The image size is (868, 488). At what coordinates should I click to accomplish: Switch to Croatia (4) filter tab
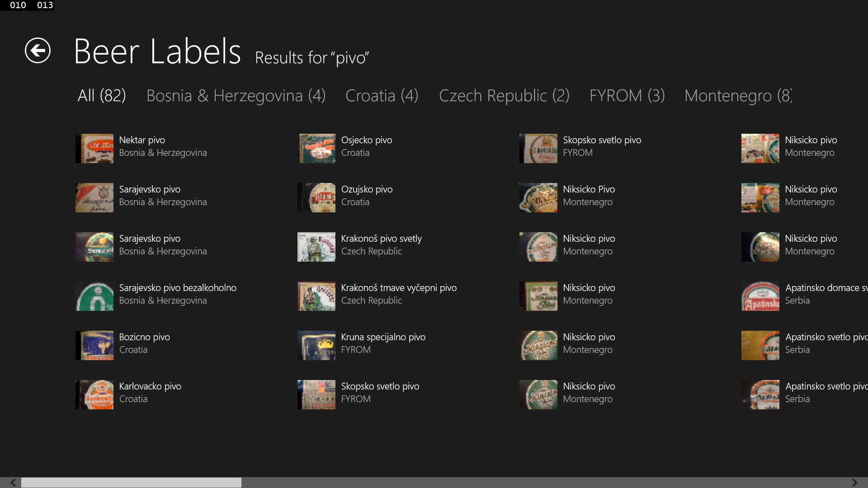point(382,96)
